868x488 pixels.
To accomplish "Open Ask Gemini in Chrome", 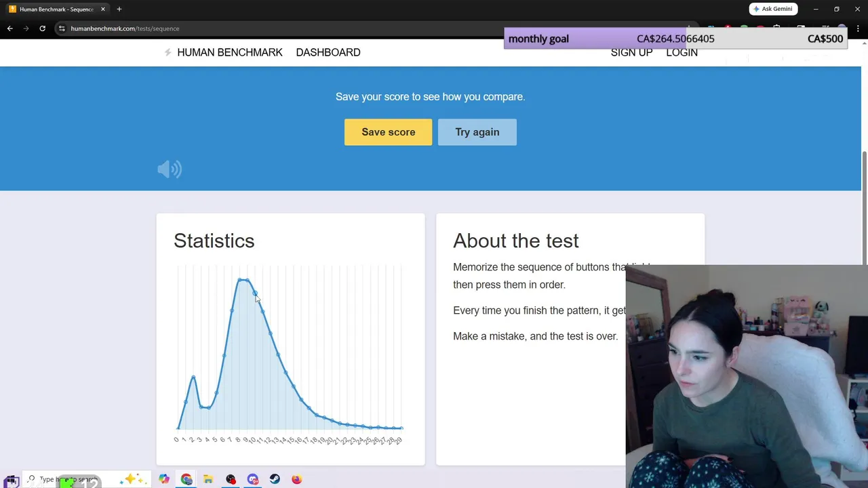I will tap(773, 9).
